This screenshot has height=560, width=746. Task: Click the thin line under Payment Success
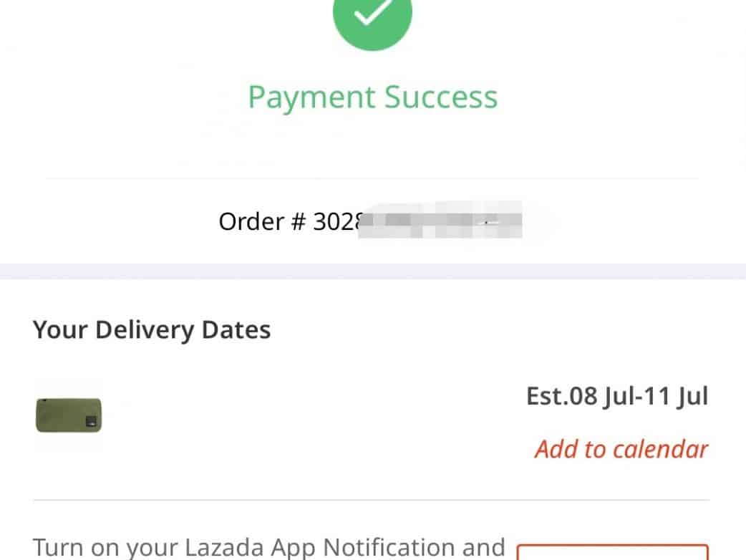tap(372, 178)
